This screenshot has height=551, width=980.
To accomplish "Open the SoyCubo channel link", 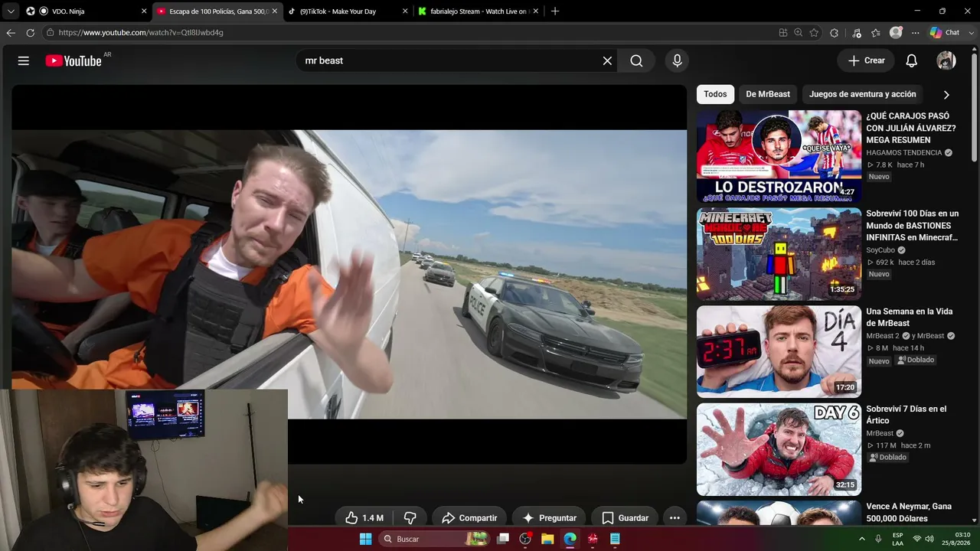I will [880, 250].
